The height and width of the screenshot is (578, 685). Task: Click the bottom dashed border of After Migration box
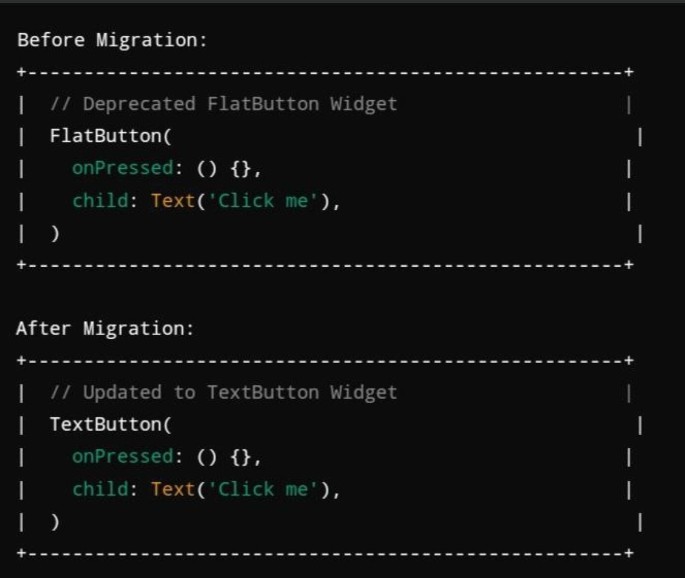tap(325, 552)
